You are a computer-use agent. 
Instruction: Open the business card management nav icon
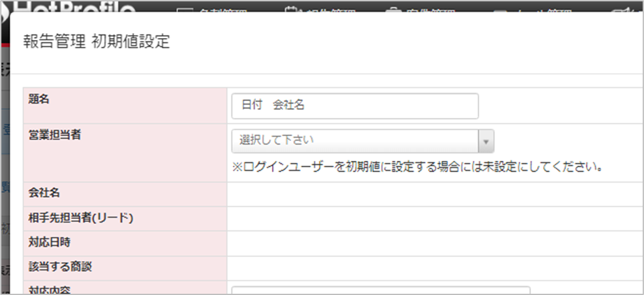(186, 9)
